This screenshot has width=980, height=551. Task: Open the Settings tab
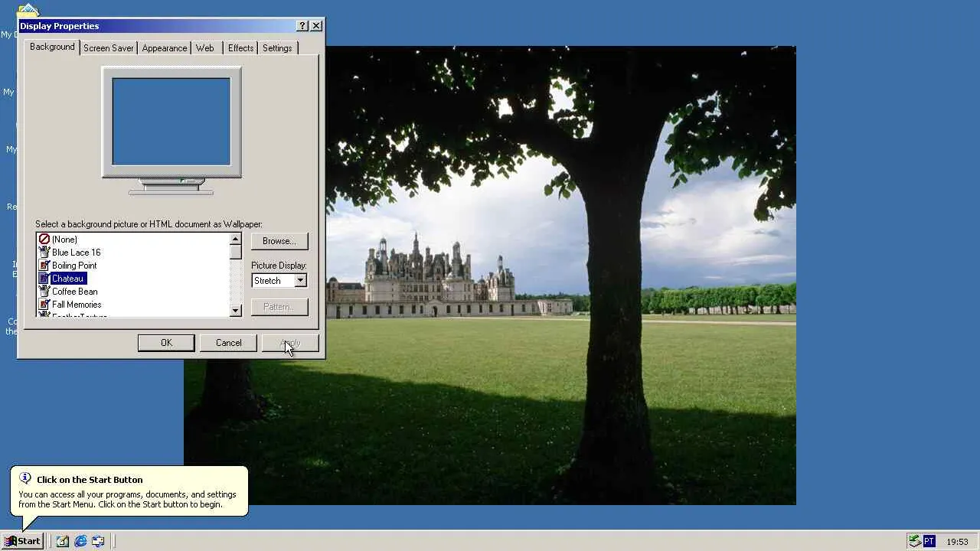click(277, 48)
